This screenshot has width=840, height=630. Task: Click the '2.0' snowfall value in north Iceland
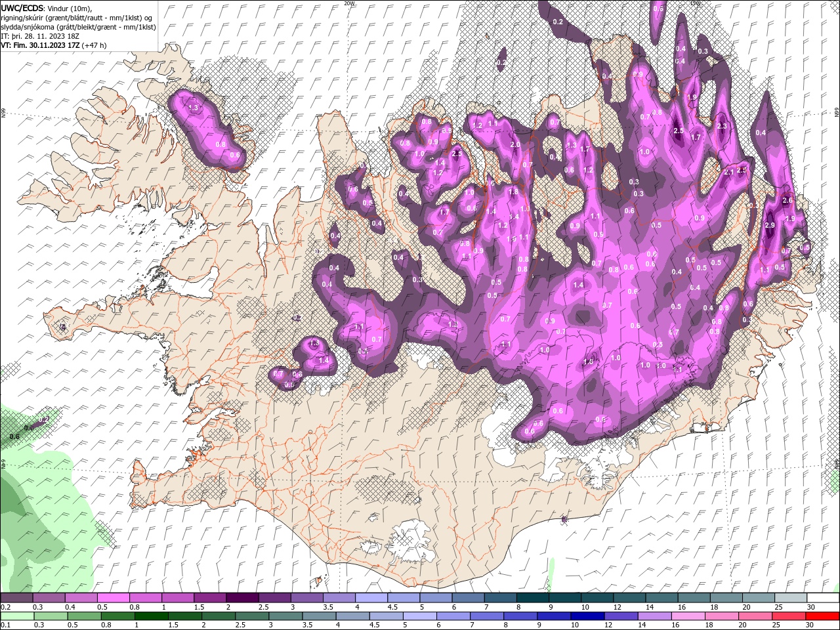point(515,144)
